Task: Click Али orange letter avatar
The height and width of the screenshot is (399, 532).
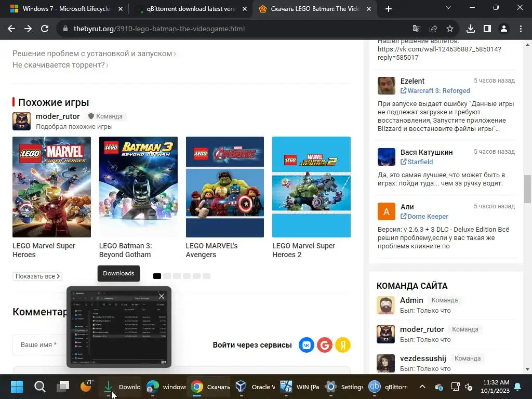Action: [x=387, y=211]
